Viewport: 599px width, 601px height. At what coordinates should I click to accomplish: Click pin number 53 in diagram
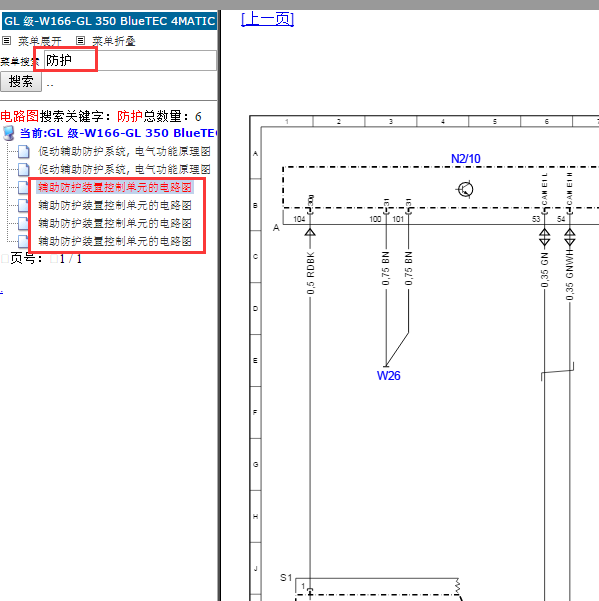(x=536, y=219)
